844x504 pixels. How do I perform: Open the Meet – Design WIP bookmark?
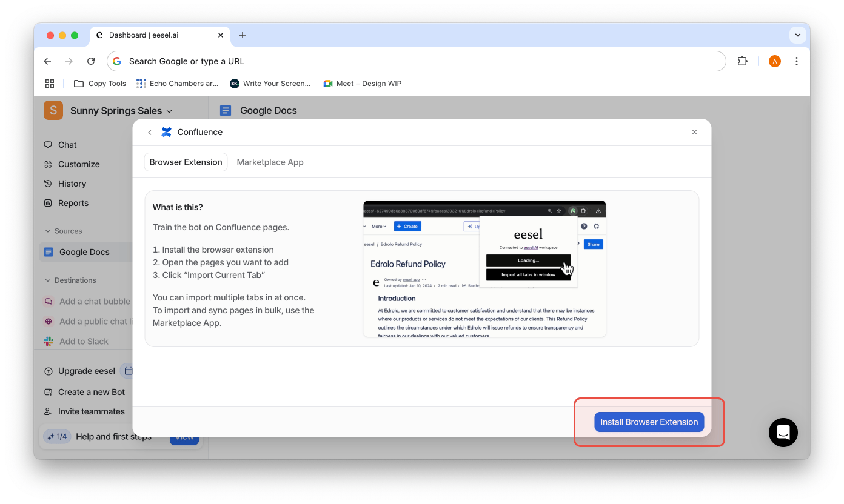363,84
